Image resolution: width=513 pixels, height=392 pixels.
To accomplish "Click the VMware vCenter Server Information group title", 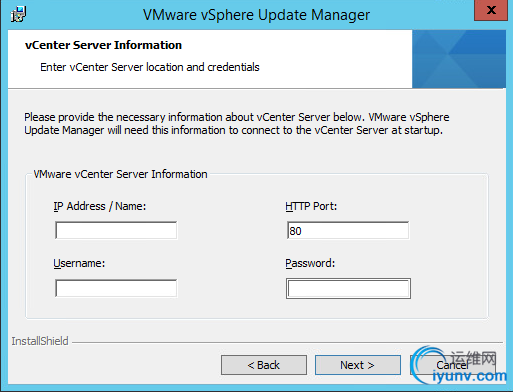I will click(120, 174).
